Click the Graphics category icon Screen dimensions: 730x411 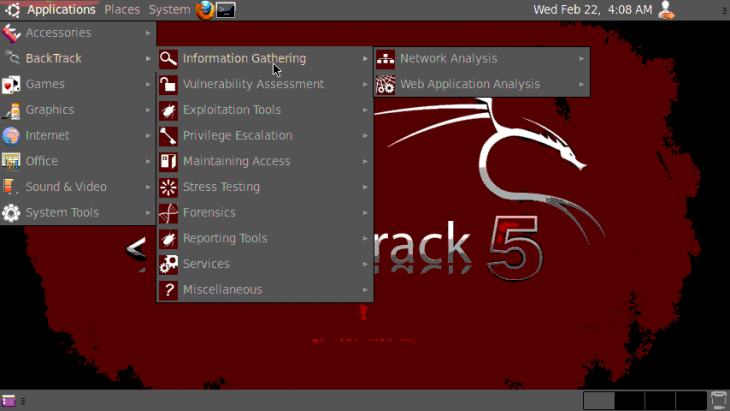tap(11, 110)
